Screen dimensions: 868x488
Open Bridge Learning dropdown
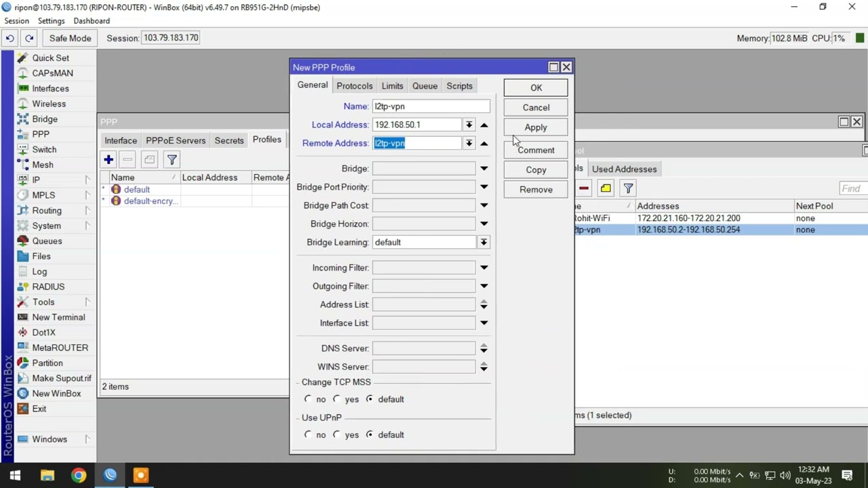pyautogui.click(x=484, y=242)
